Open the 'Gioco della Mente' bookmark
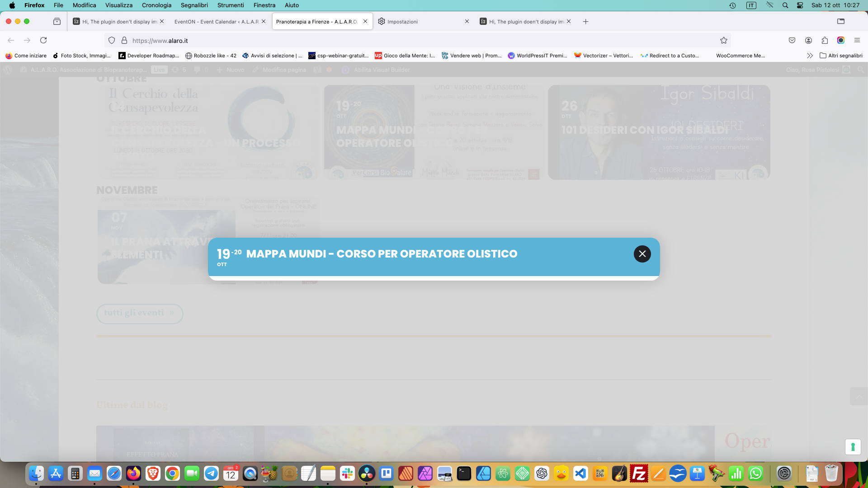The width and height of the screenshot is (868, 488). click(x=405, y=56)
